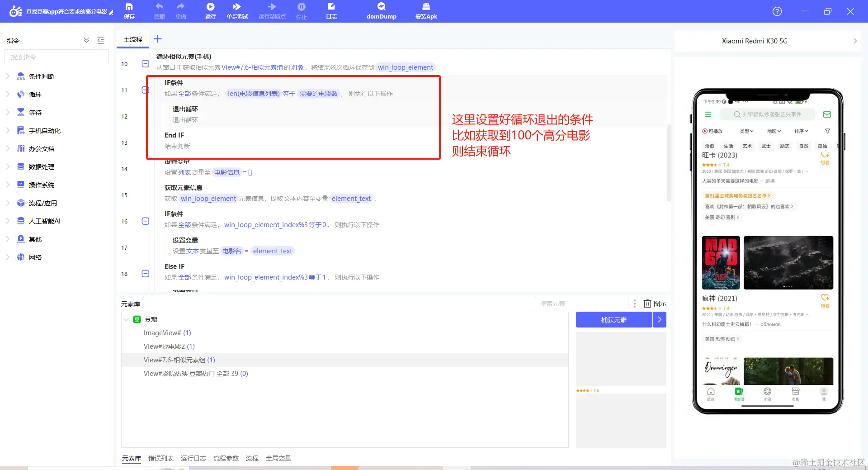Collapse step 10 loop block toggle
Image resolution: width=868 pixels, height=470 pixels.
coord(145,64)
